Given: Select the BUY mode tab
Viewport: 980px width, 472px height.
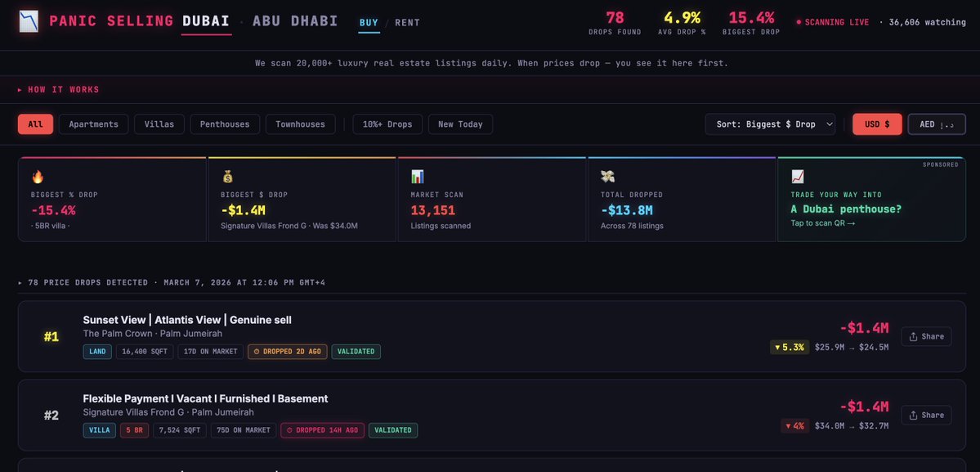Looking at the screenshot, I should click(x=369, y=23).
